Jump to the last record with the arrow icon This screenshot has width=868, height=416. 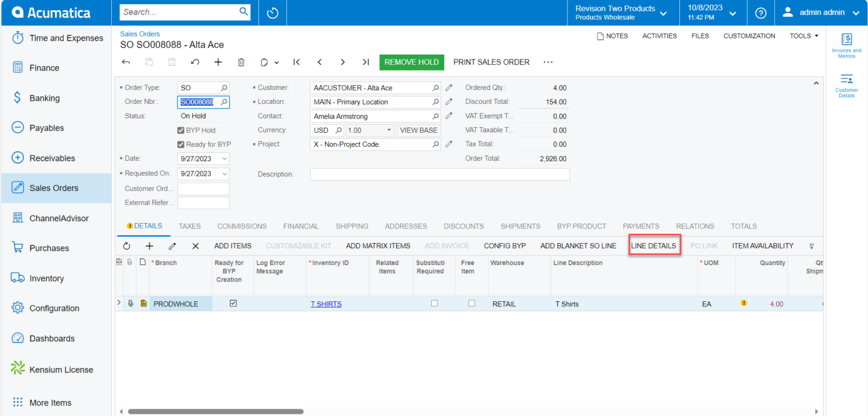(365, 62)
